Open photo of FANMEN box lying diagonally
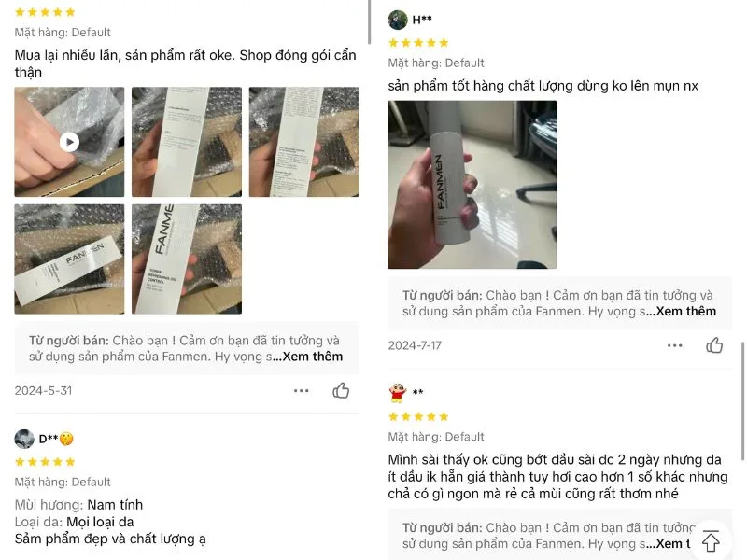This screenshot has width=747, height=560. [x=69, y=259]
